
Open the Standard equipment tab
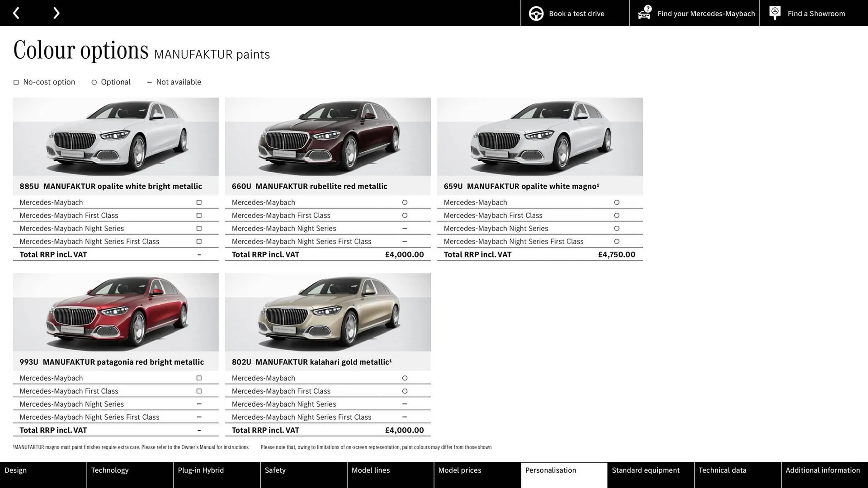coord(646,470)
